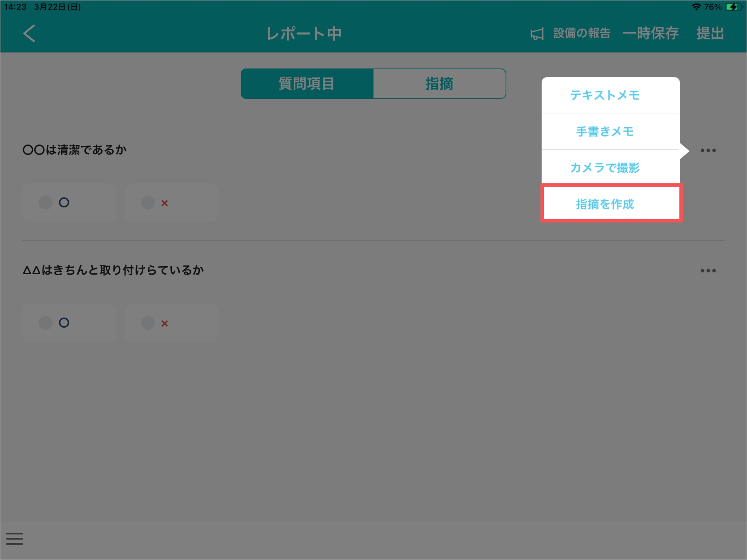This screenshot has height=560, width=747.
Task: Select 指摘を作成 in popup menu
Action: 605,204
